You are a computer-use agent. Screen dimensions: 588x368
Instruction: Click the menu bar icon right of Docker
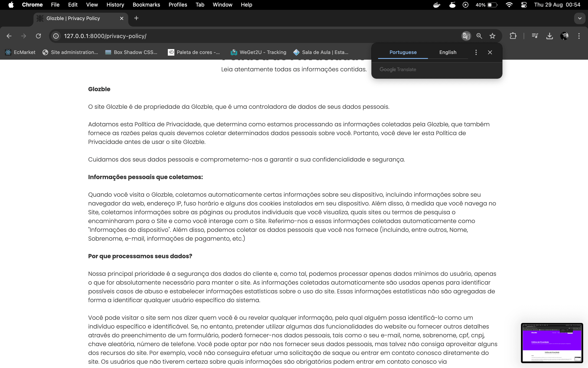coord(452,5)
